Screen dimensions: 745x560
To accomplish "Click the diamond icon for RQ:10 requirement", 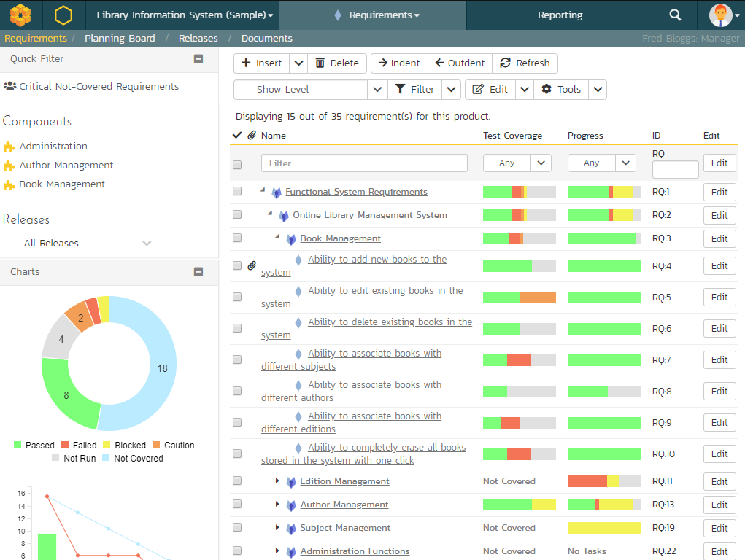I will (298, 448).
